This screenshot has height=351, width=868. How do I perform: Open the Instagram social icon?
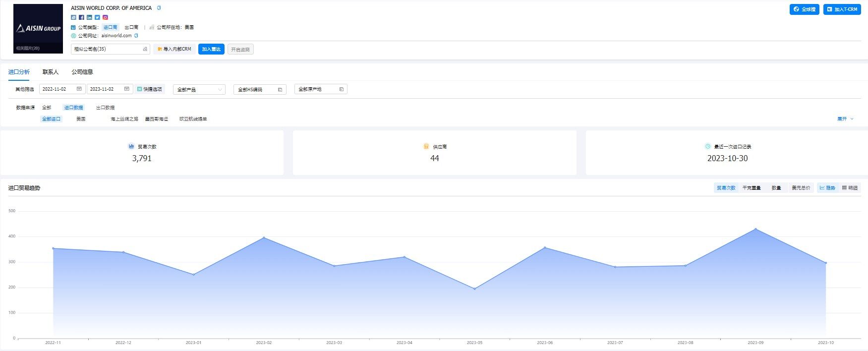point(105,17)
